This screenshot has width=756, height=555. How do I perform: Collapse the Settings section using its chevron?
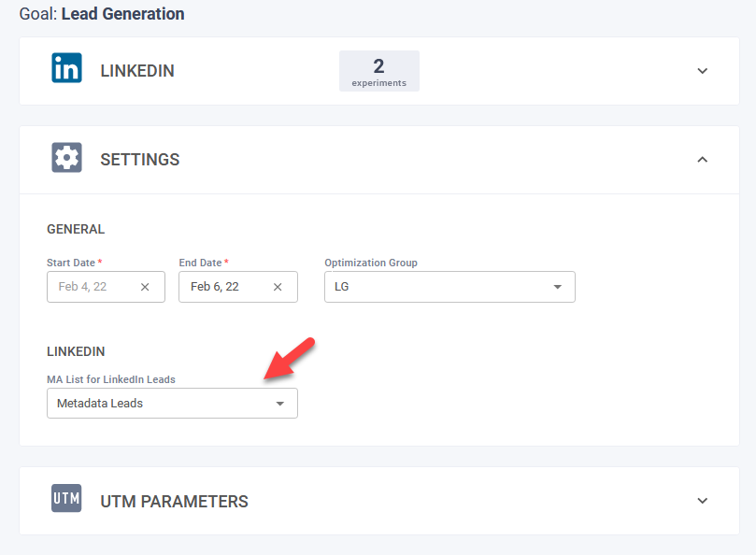(x=703, y=160)
